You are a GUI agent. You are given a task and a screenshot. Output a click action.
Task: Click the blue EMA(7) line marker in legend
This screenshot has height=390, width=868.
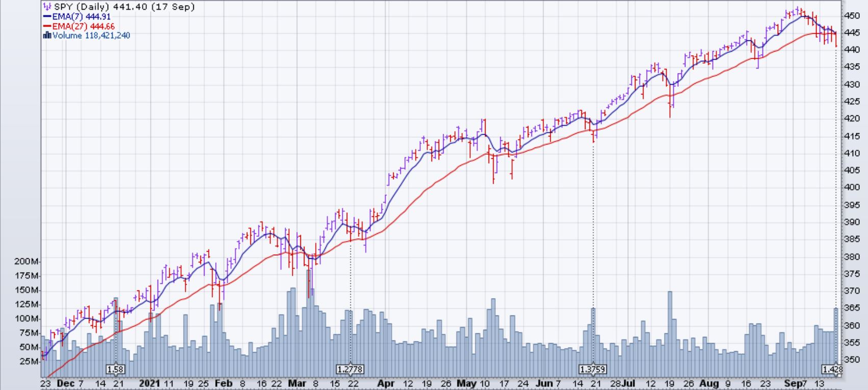47,17
